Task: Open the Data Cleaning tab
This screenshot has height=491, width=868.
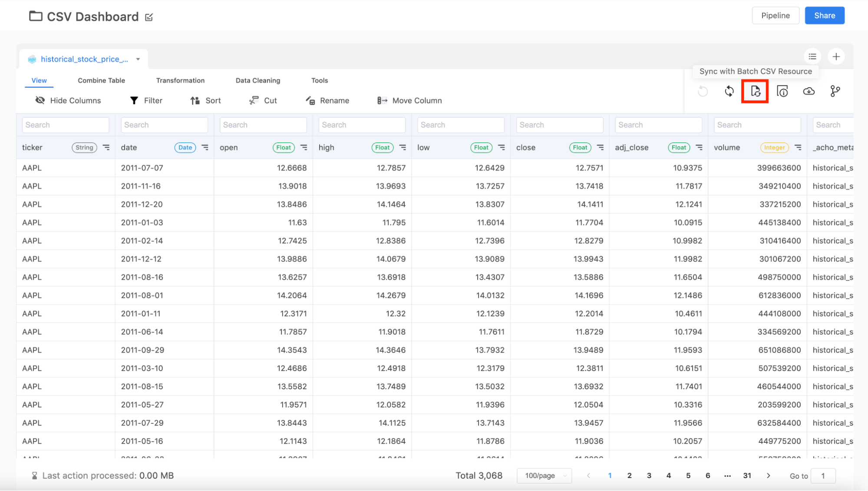Action: click(x=257, y=80)
